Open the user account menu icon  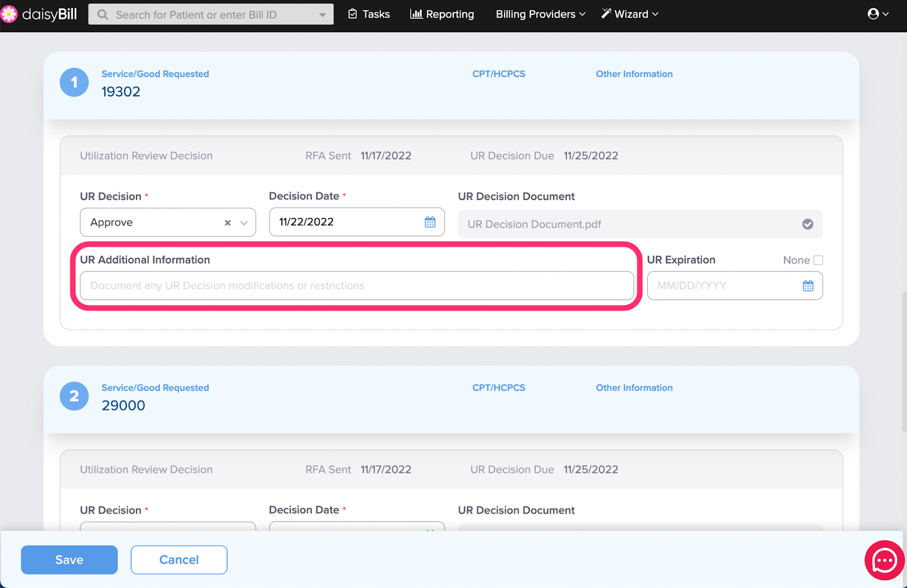[x=878, y=14]
